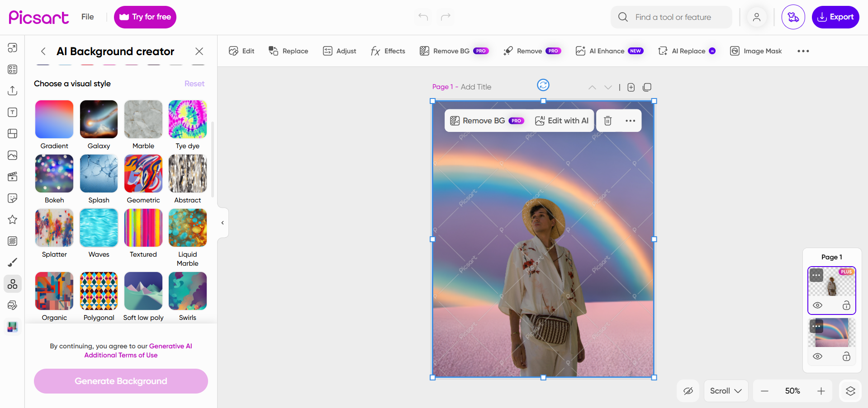868x408 pixels.
Task: Open the Draw tool via the paintbrush icon
Action: pos(12,262)
